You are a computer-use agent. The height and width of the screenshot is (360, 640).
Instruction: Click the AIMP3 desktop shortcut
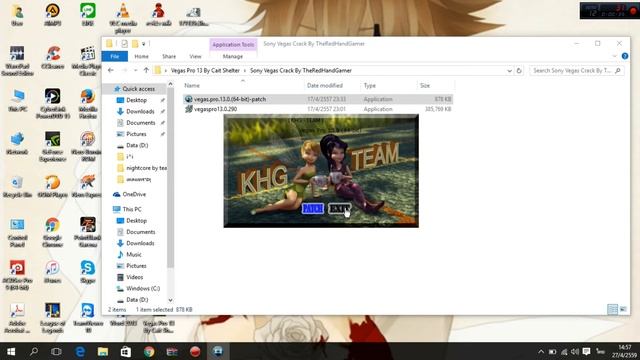pos(52,15)
